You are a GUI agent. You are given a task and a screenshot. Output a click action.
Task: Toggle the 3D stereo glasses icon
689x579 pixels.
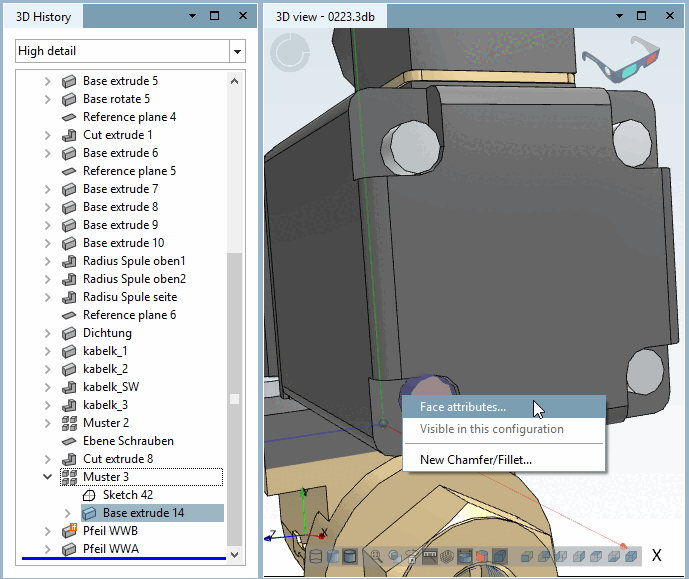pyautogui.click(x=621, y=60)
